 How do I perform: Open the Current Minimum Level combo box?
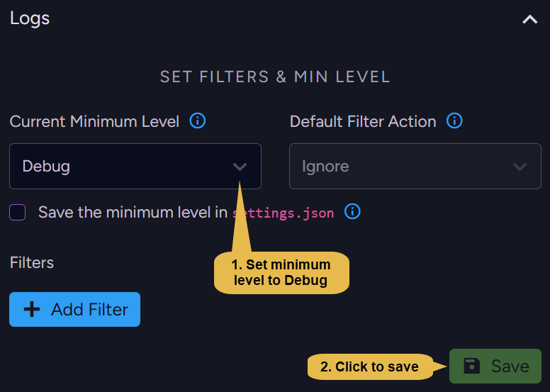[135, 166]
